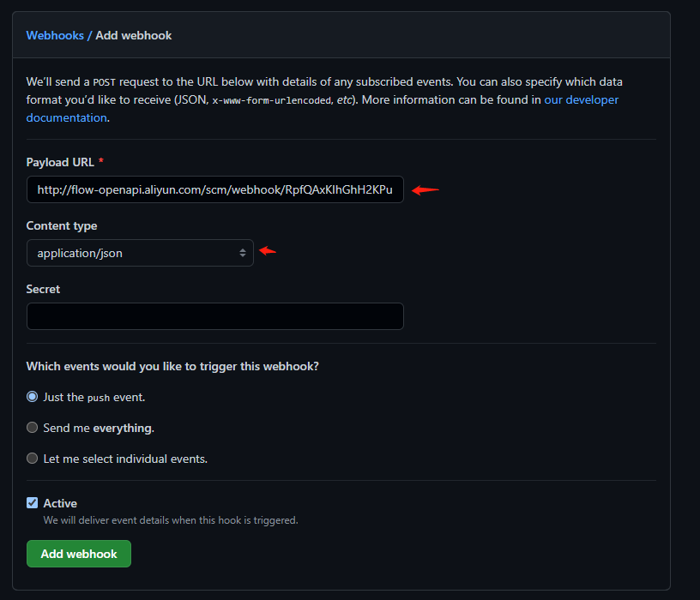Click the 'Which events' section heading
The height and width of the screenshot is (600, 700).
pos(172,367)
